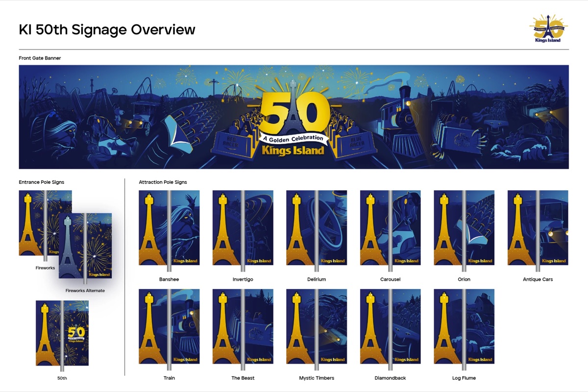
Task: Click the 'Invertigo' caption
Action: [x=243, y=279]
